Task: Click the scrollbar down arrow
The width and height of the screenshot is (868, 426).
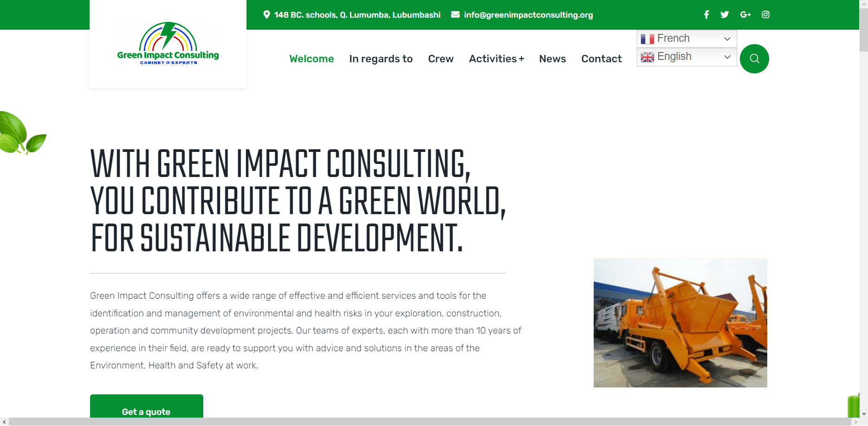Action: tap(864, 413)
